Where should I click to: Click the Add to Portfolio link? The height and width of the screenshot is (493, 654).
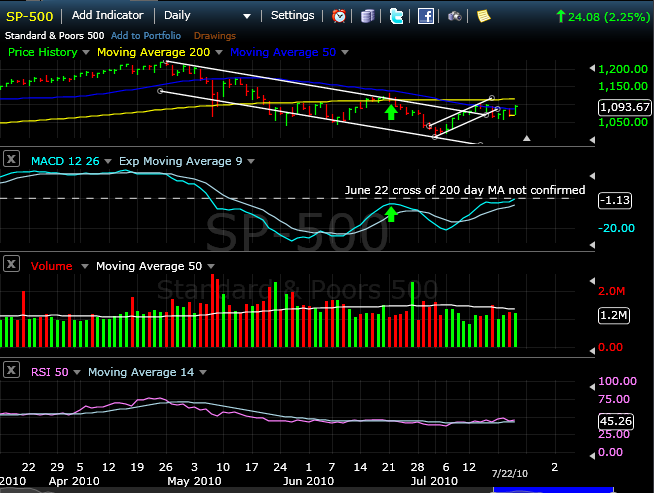click(146, 35)
